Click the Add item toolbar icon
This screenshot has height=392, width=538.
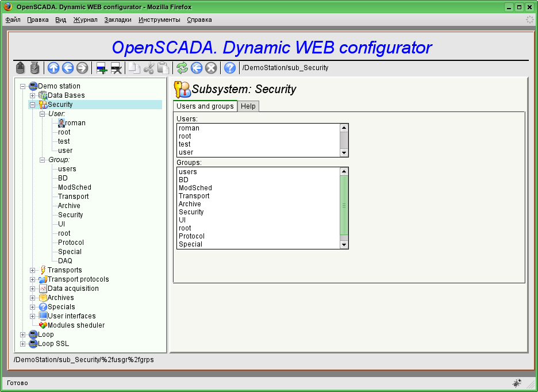tap(102, 68)
